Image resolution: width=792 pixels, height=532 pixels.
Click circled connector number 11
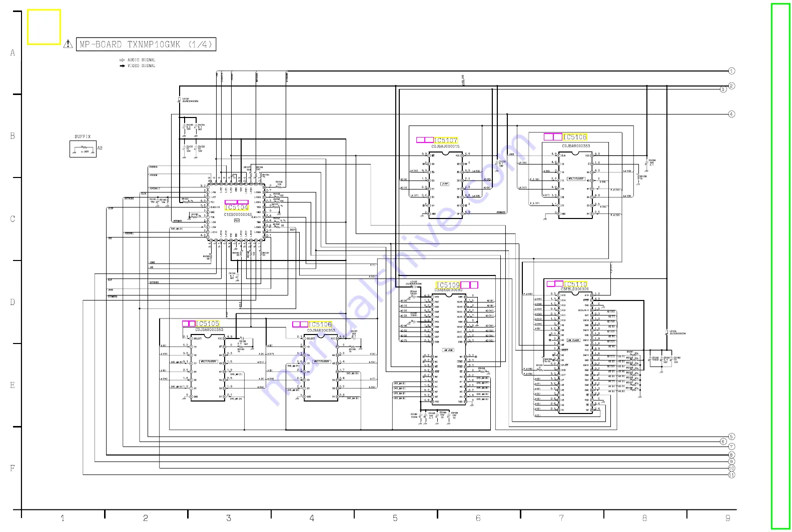(731, 475)
